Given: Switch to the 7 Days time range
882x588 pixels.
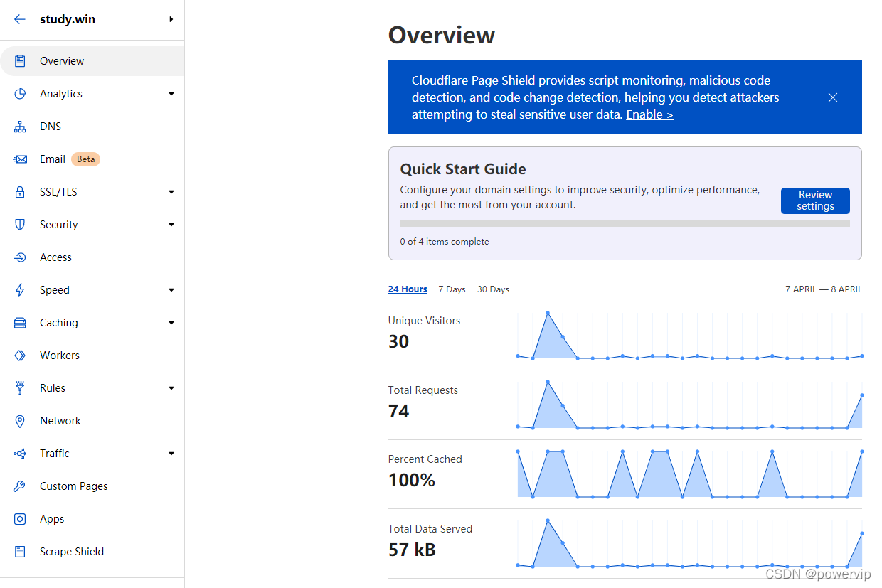Looking at the screenshot, I should click(x=452, y=289).
